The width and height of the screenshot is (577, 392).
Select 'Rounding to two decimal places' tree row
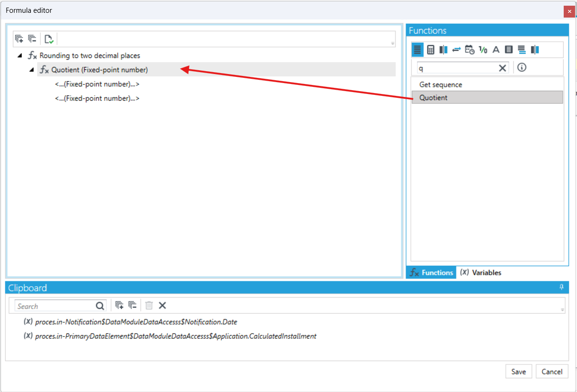click(x=90, y=56)
